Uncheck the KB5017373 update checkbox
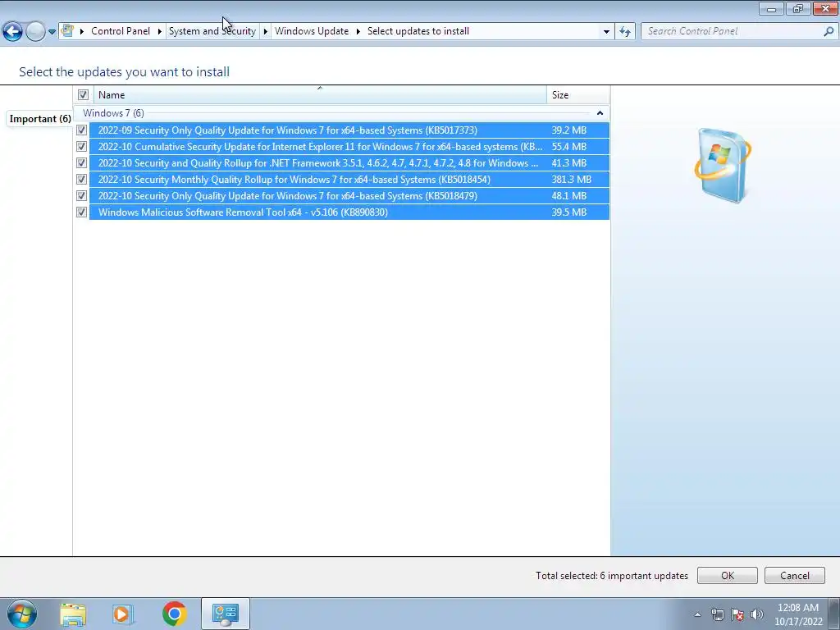Viewport: 840px width, 630px height. point(81,130)
